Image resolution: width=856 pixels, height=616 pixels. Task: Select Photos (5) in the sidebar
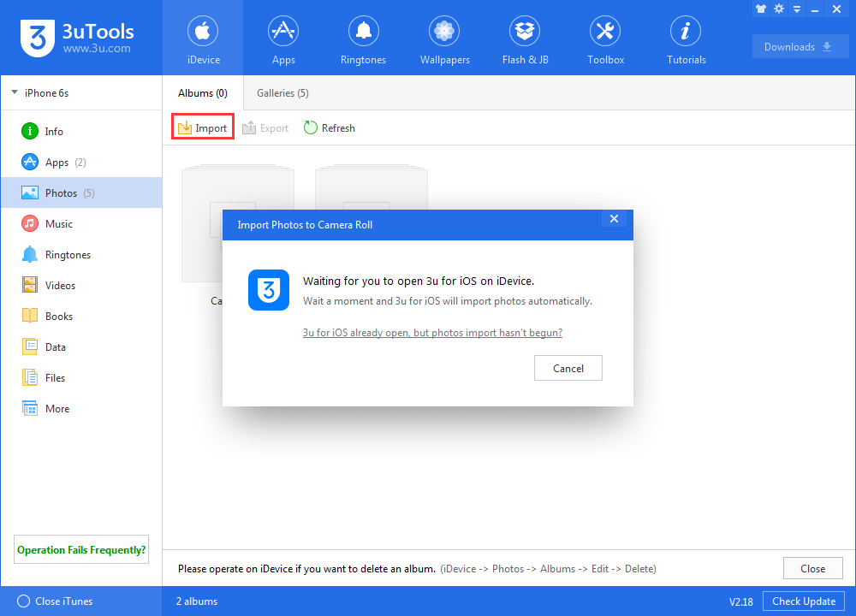(x=81, y=192)
